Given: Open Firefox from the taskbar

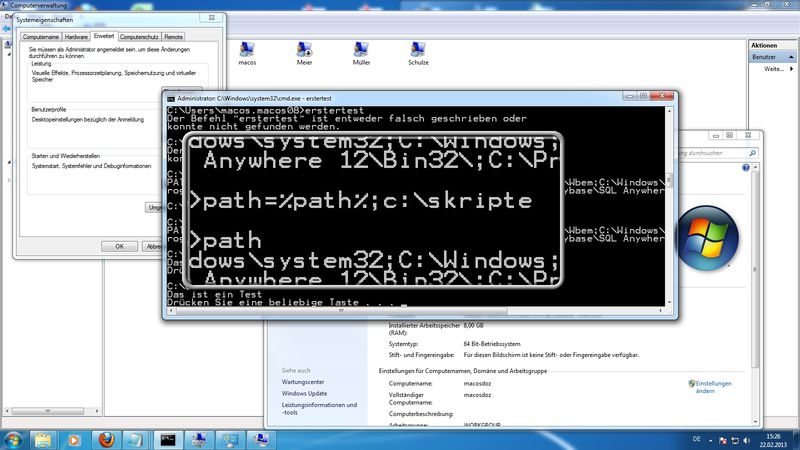Looking at the screenshot, I should [107, 438].
